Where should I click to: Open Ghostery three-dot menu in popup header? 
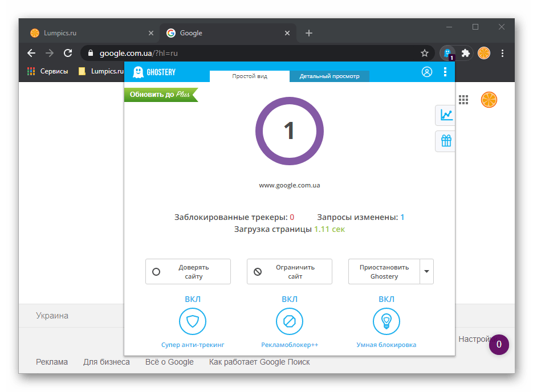tap(445, 72)
